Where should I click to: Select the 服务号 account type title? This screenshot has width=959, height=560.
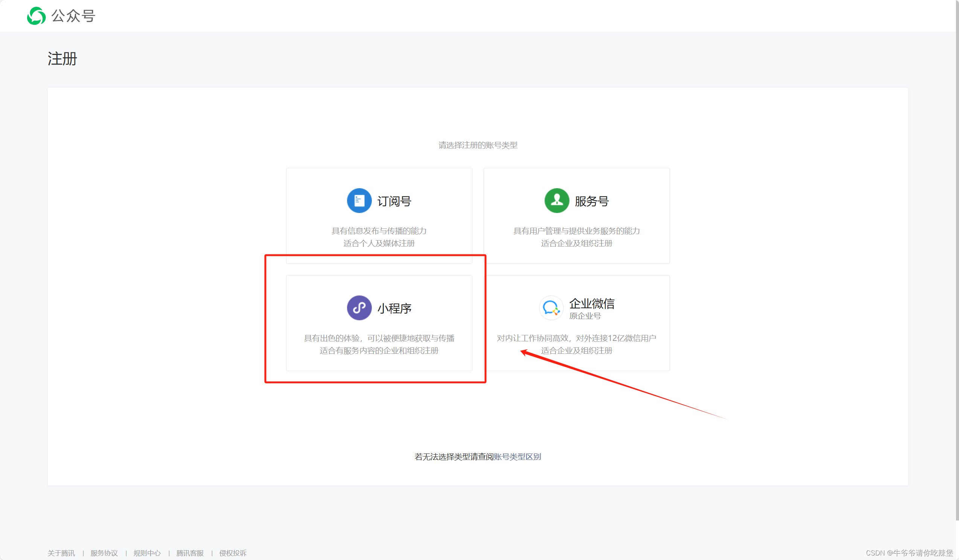pyautogui.click(x=591, y=201)
